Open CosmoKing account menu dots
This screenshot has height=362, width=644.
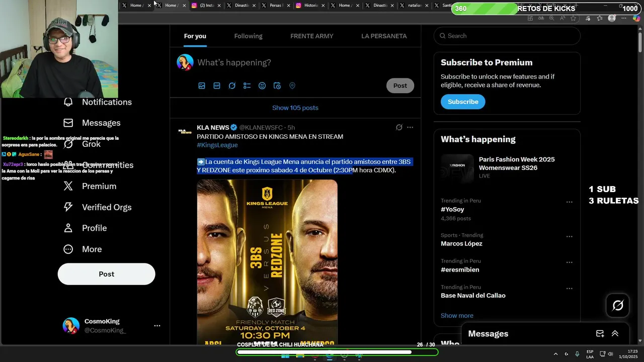coord(157,326)
